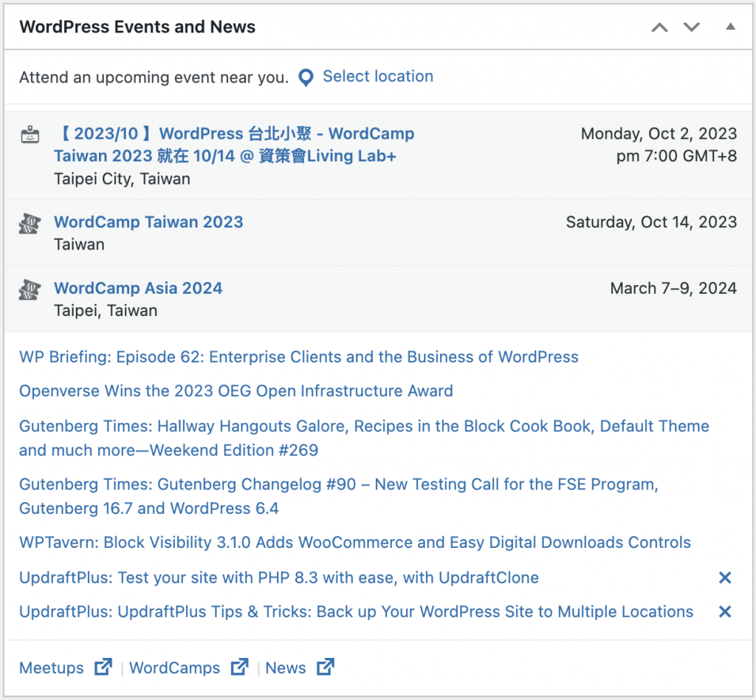Open the WordCamp Asia 2024 link
This screenshot has height=700, width=756.
138,288
